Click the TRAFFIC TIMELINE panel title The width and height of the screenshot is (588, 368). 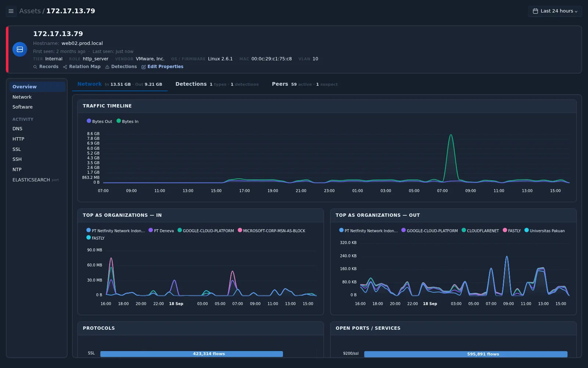[x=107, y=106]
